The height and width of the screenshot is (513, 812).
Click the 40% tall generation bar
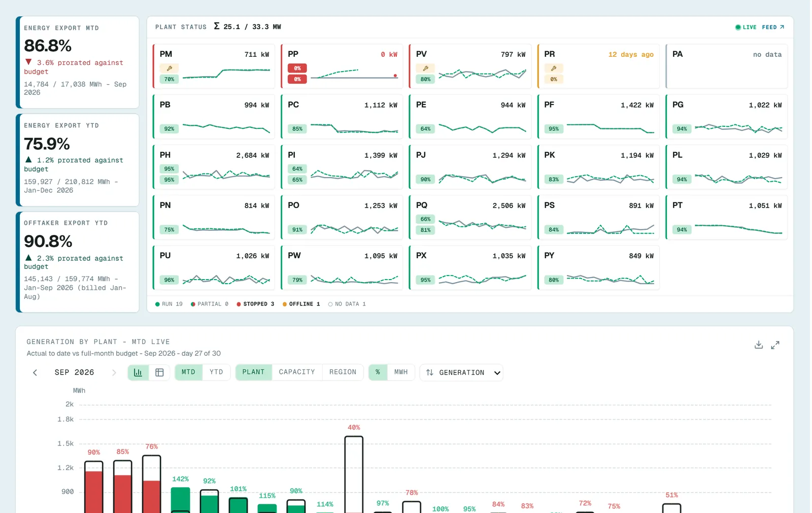click(x=354, y=474)
